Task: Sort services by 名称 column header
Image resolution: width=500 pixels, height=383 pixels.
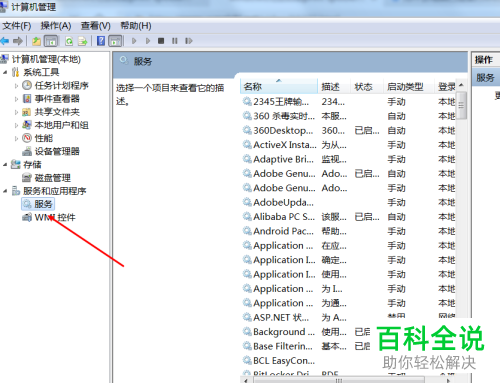Action: [x=279, y=87]
